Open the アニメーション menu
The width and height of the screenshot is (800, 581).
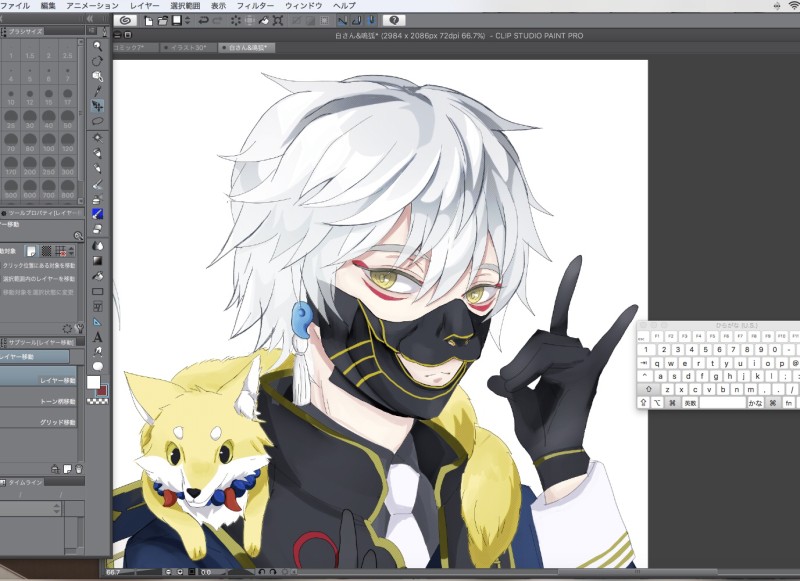click(x=92, y=6)
